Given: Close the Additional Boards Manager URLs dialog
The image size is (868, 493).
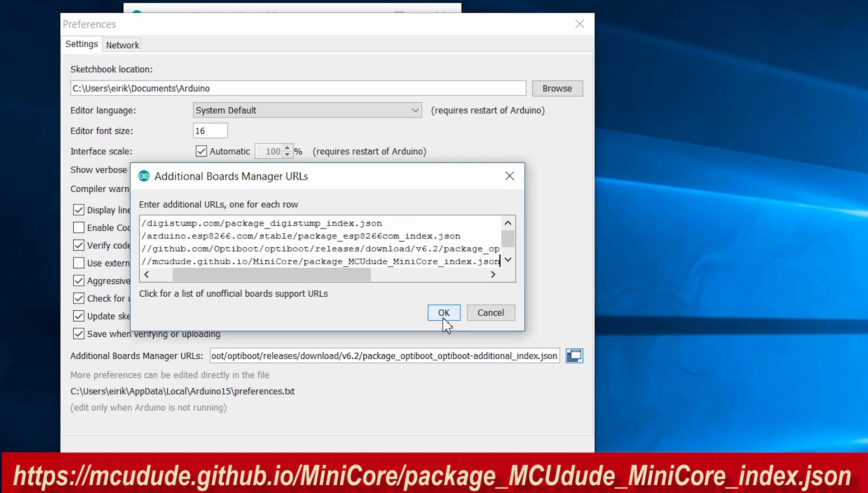Looking at the screenshot, I should coord(509,176).
